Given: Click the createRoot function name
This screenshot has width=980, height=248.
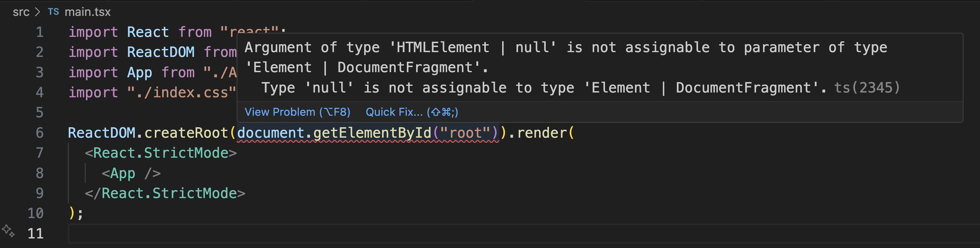Looking at the screenshot, I should point(186,133).
